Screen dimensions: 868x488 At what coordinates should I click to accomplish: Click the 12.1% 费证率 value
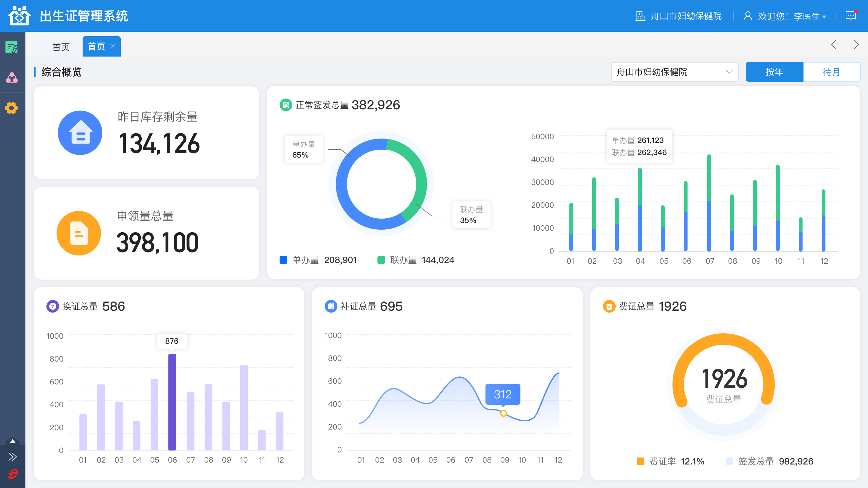point(692,461)
